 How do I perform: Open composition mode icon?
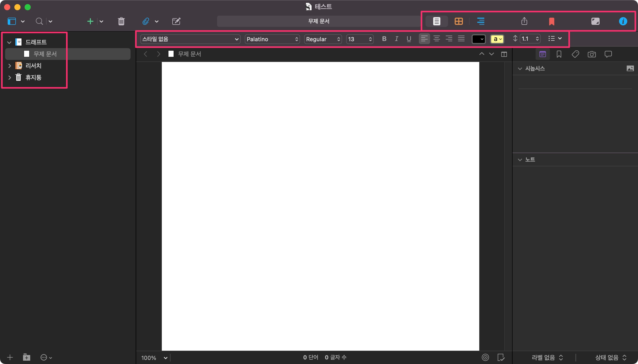pos(595,21)
